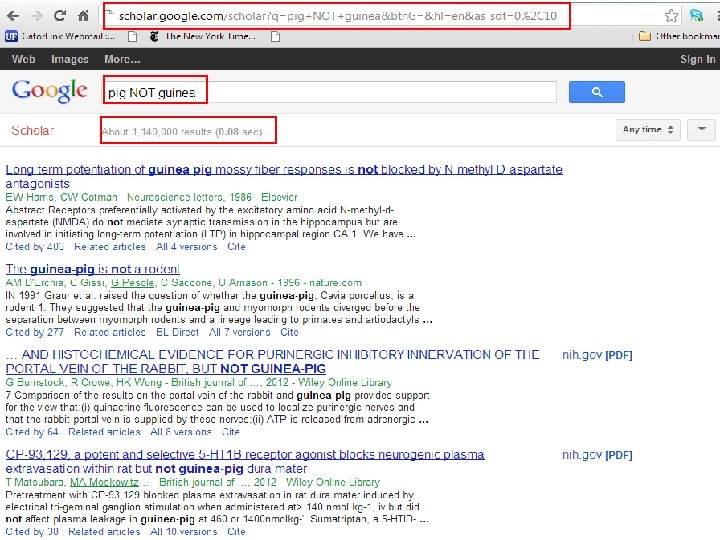Open nih.gov PDF for the CP-93,129 result
This screenshot has height=540, width=720.
597,455
